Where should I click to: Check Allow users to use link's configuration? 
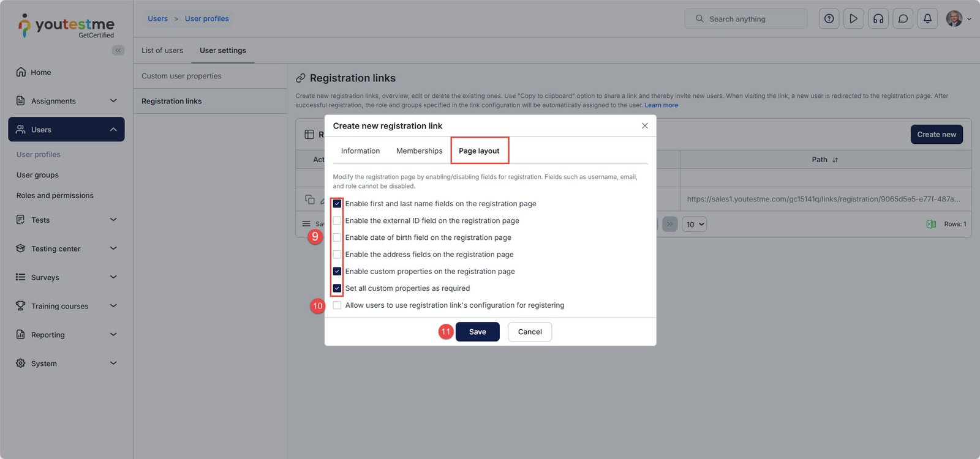click(x=337, y=305)
